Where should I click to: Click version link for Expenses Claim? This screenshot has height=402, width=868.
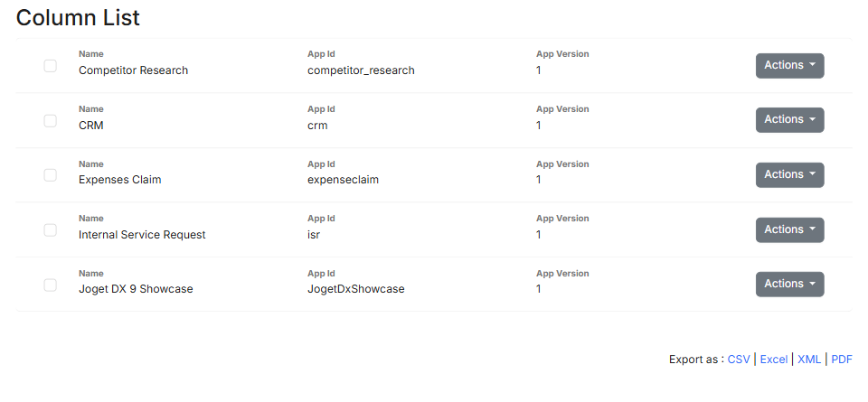[x=539, y=180]
